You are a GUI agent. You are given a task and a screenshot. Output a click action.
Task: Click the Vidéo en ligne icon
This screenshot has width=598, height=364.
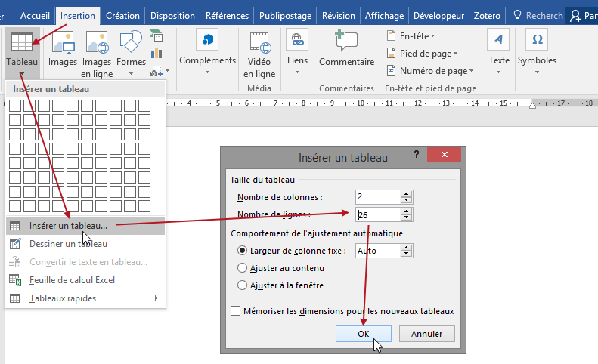pyautogui.click(x=260, y=42)
